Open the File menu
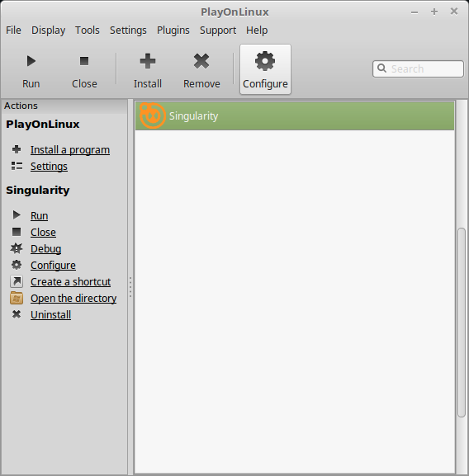This screenshot has width=469, height=476. 13,30
